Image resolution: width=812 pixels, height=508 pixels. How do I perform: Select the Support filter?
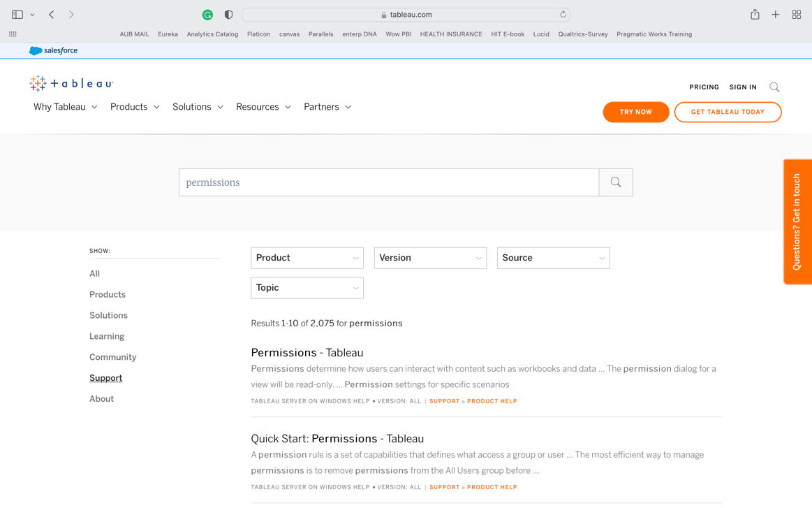pyautogui.click(x=105, y=378)
